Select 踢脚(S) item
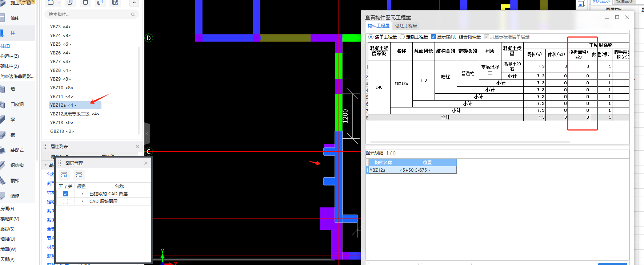 click(7, 229)
